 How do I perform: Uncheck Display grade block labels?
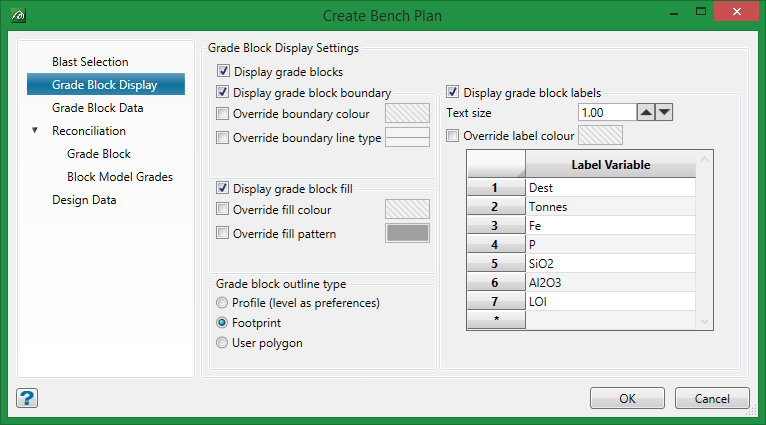tap(453, 93)
